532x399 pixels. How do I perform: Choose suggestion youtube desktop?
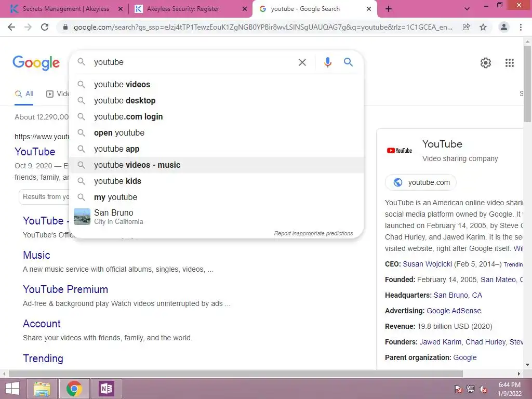coord(217,101)
